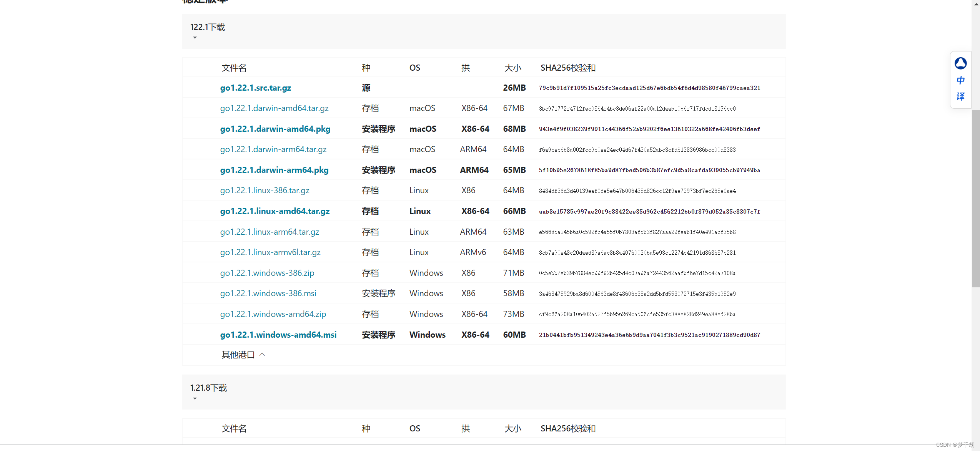Collapse the 其他港口 chevron
The height and width of the screenshot is (451, 980).
(262, 355)
